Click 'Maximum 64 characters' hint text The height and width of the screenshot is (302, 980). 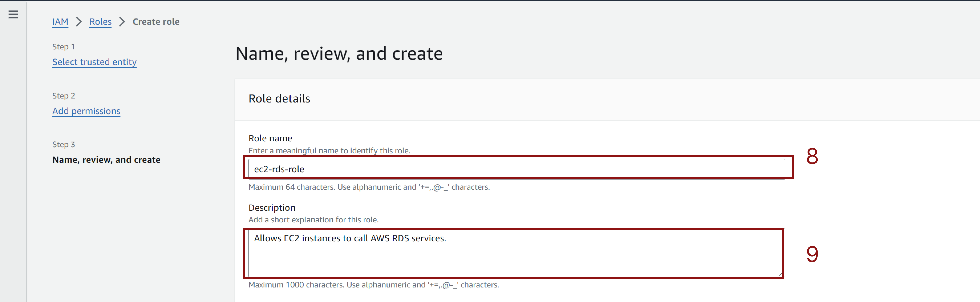tap(369, 187)
